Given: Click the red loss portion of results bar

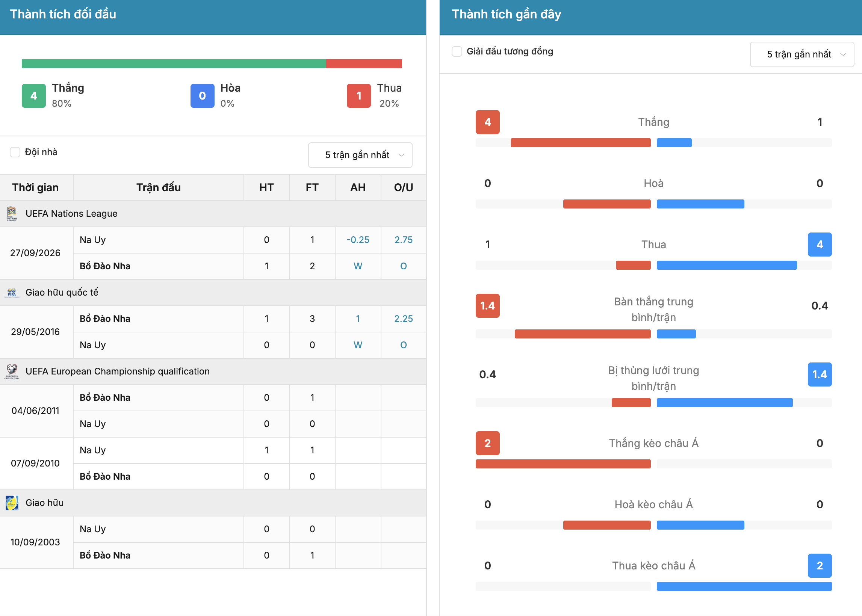Looking at the screenshot, I should (x=364, y=63).
